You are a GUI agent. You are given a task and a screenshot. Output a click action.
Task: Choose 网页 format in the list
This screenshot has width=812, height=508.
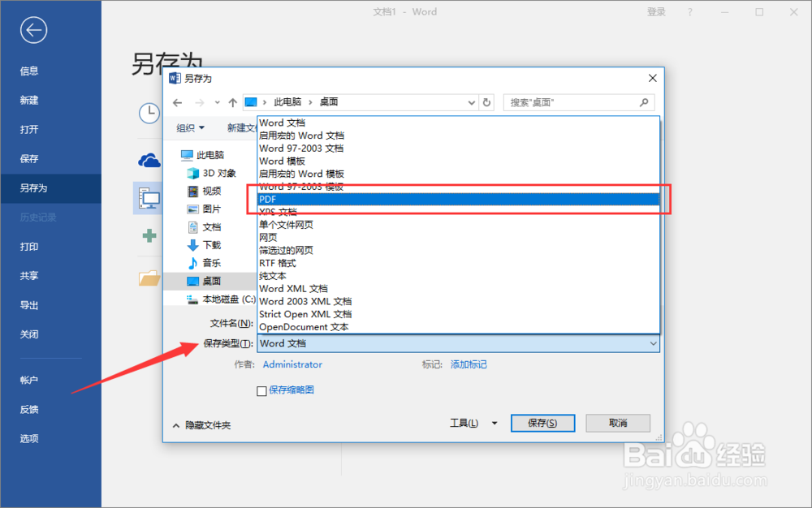458,238
